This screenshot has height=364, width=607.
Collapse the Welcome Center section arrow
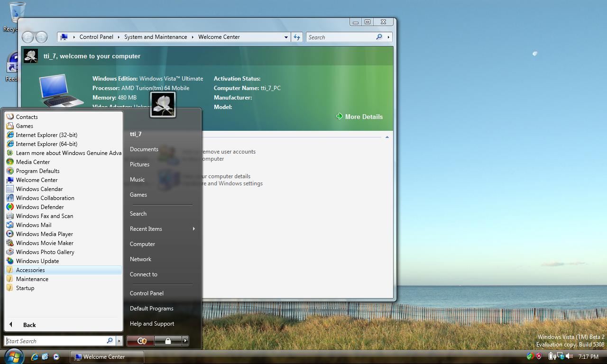387,137
